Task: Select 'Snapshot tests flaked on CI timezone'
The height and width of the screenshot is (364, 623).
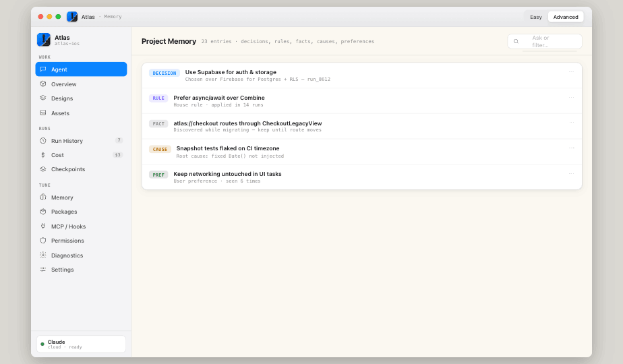Action: tap(362, 152)
